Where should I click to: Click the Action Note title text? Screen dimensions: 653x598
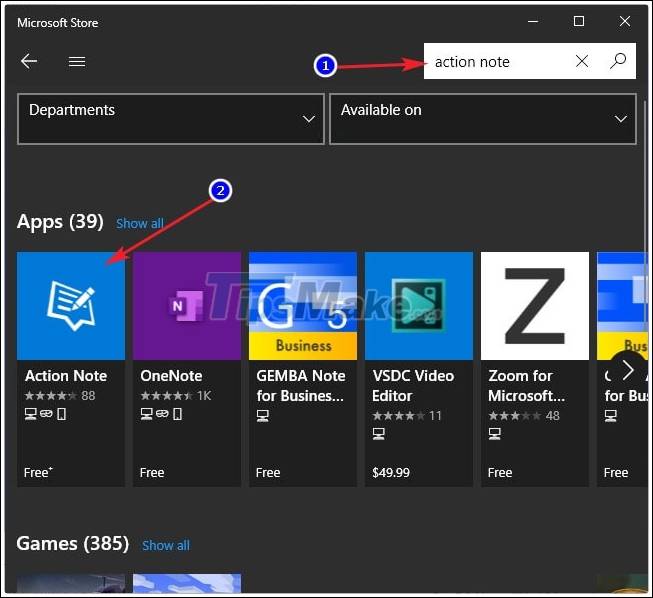pos(66,376)
